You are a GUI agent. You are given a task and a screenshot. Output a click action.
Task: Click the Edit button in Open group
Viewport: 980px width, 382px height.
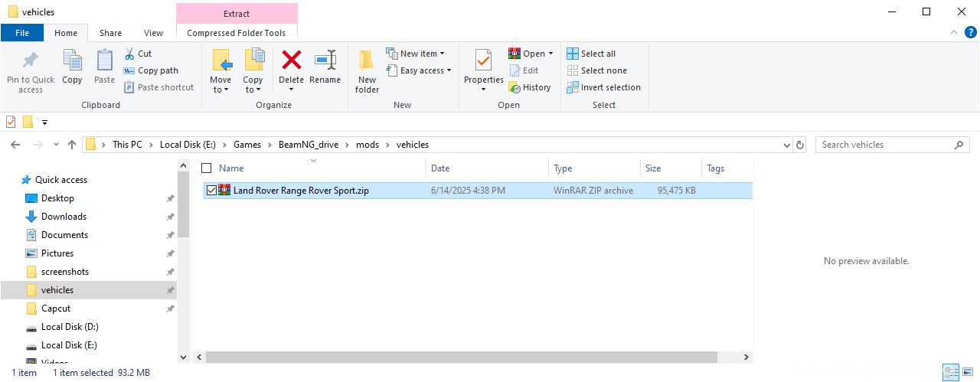[x=524, y=70]
